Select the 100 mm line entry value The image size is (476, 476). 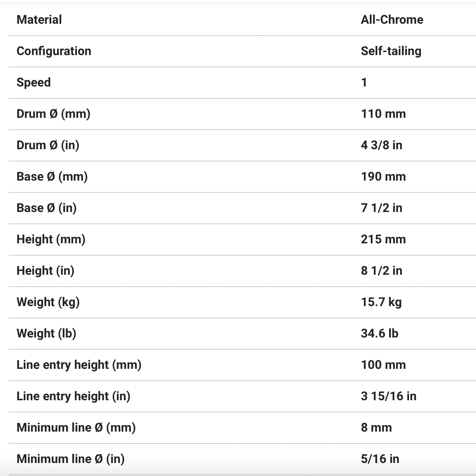[x=383, y=365]
